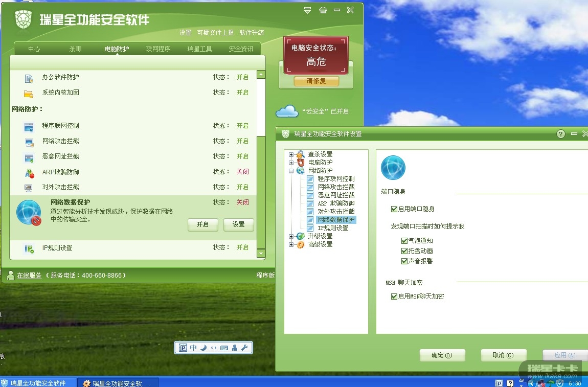Click the 系统内核加固 folder icon
Screen dimensions: 588x387
[x=29, y=94]
